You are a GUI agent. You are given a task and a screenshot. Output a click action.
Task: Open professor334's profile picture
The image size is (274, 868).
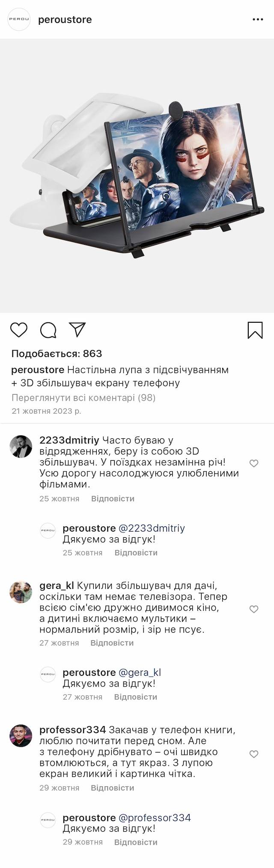21,736
